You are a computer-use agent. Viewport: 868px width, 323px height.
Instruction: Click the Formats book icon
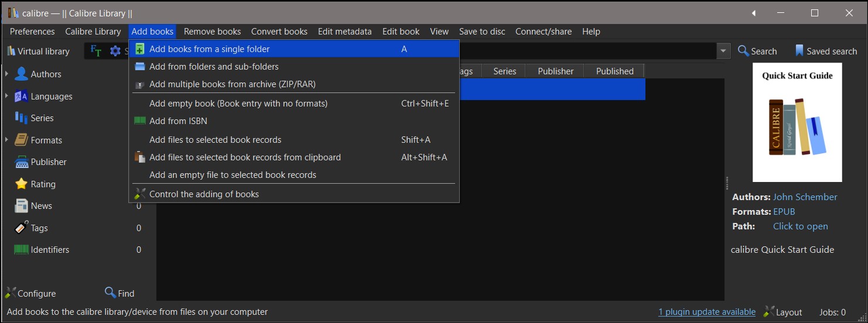click(x=21, y=140)
